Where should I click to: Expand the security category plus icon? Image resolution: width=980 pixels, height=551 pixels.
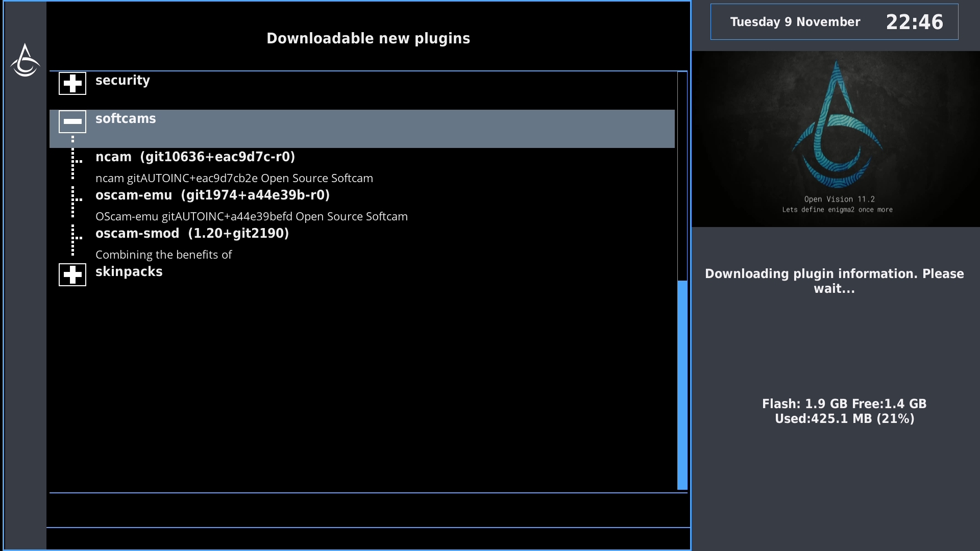tap(72, 84)
